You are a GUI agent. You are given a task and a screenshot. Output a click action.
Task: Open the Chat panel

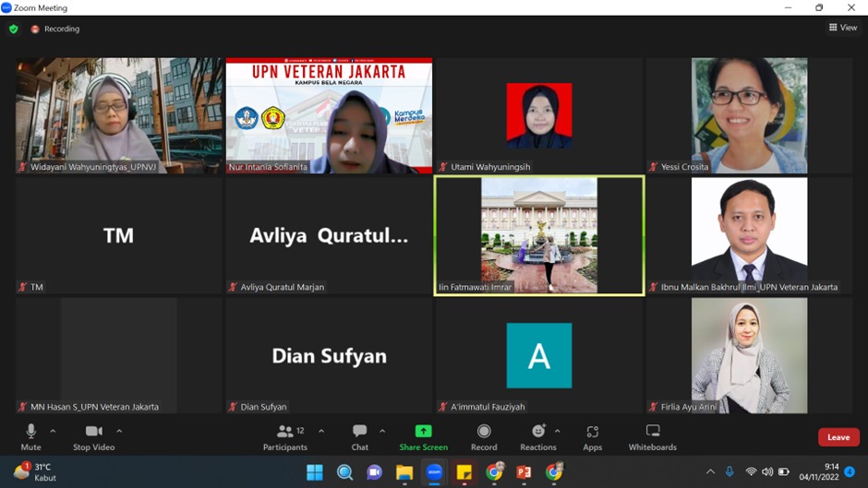(359, 432)
